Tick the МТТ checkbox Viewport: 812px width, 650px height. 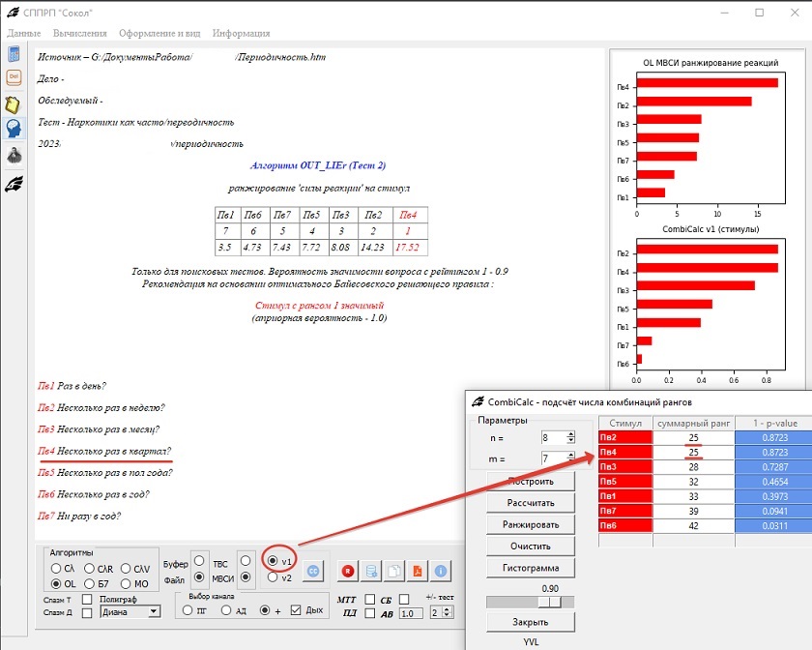click(369, 599)
